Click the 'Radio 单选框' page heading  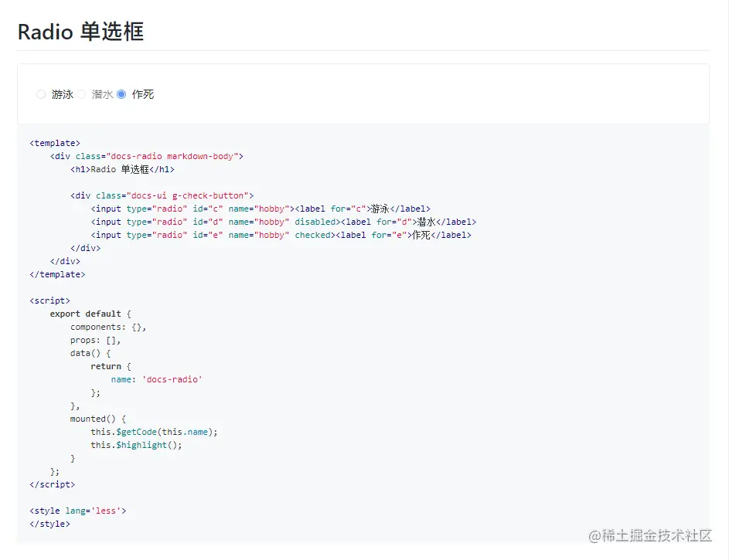[x=80, y=32]
